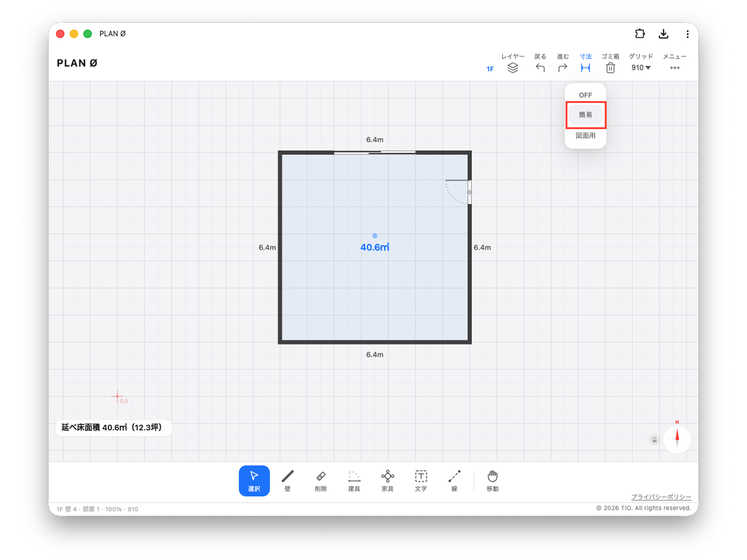The width and height of the screenshot is (747, 560).
Task: Select the window on the top wall
Action: (374, 152)
